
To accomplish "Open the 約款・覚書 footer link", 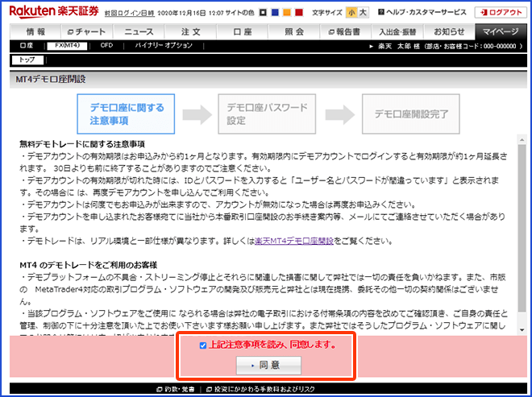I will (176, 389).
